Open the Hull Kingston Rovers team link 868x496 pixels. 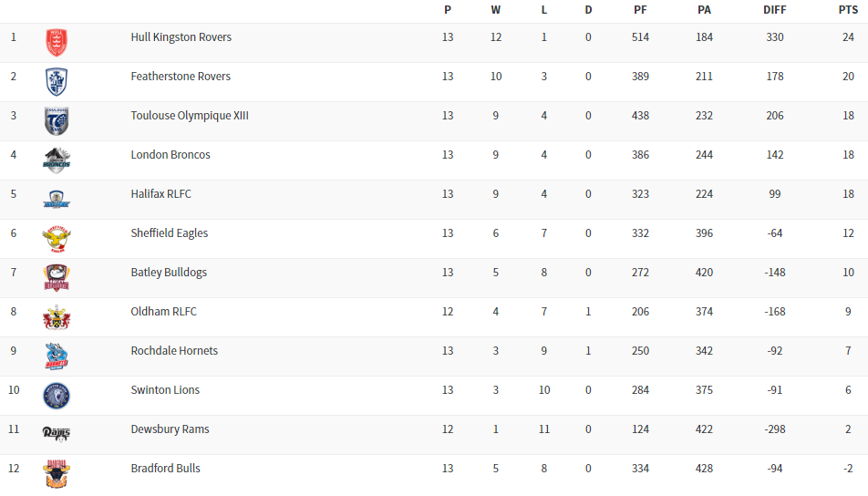pyautogui.click(x=181, y=37)
